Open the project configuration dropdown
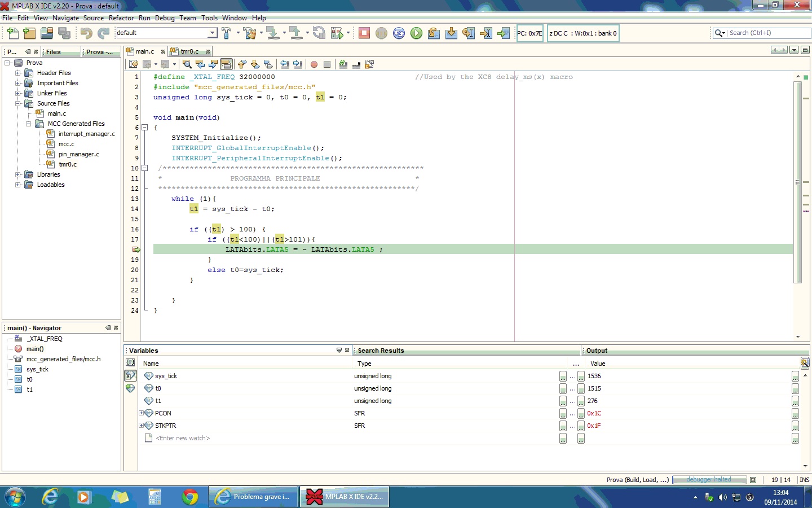The height and width of the screenshot is (508, 812). (213, 33)
